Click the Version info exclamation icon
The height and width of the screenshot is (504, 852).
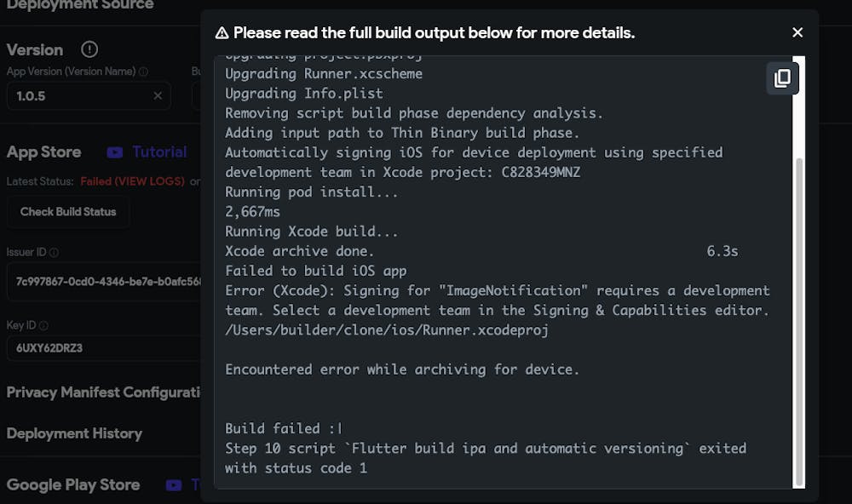pos(89,49)
